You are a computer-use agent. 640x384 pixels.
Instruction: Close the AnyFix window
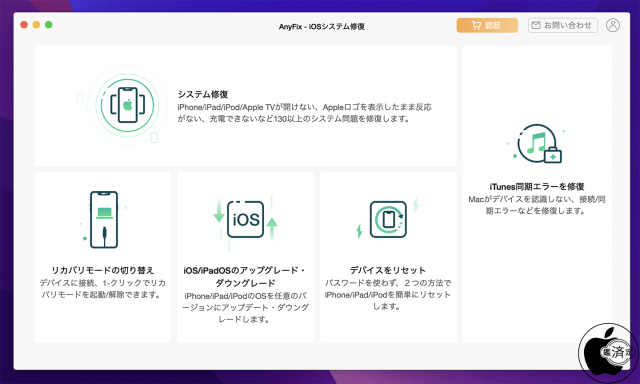[x=24, y=25]
